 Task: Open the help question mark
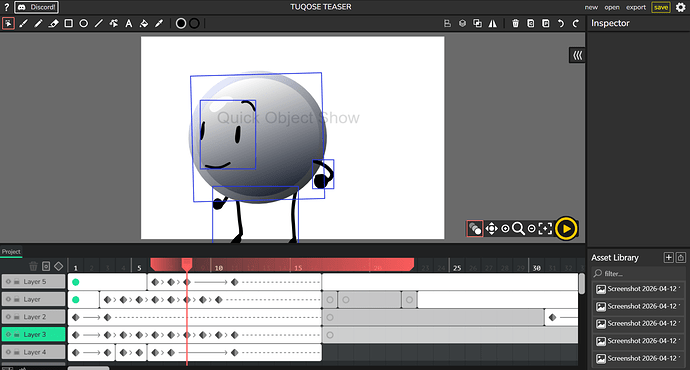click(6, 7)
